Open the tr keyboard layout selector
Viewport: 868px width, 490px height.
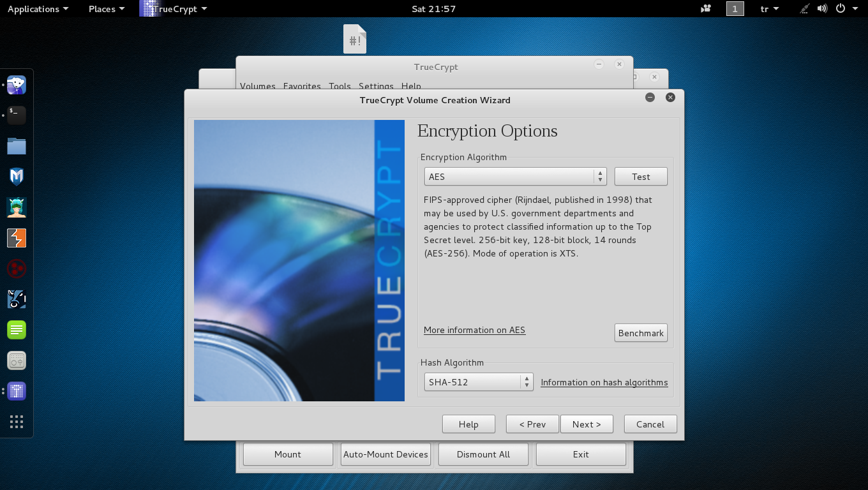[770, 9]
